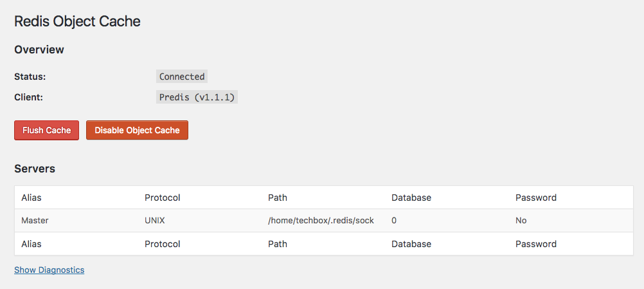This screenshot has height=289, width=644.
Task: Click the Protocol label in table footer row
Action: 162,244
